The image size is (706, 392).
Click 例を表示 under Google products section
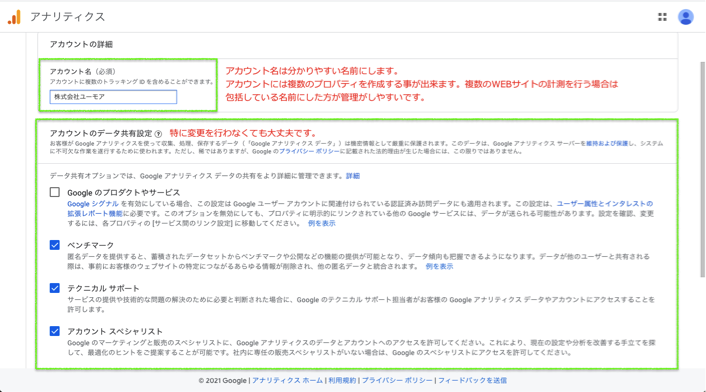[321, 223]
